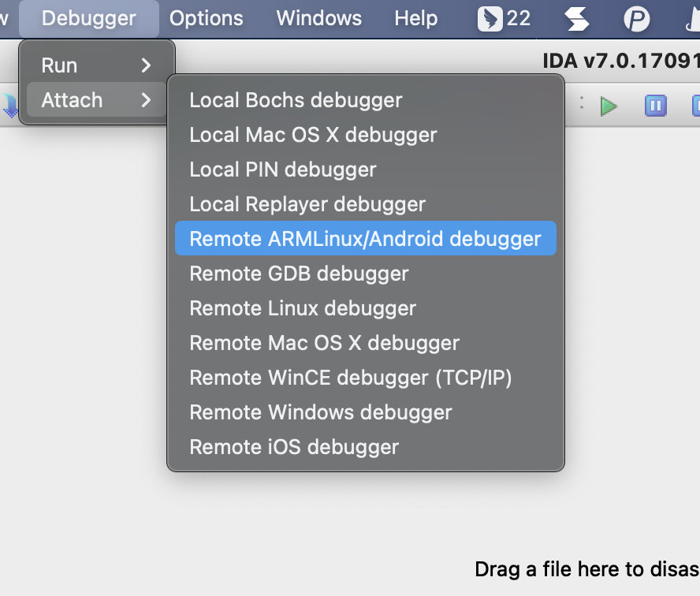The image size is (700, 596).
Task: Open the Options menu
Action: coord(207,18)
